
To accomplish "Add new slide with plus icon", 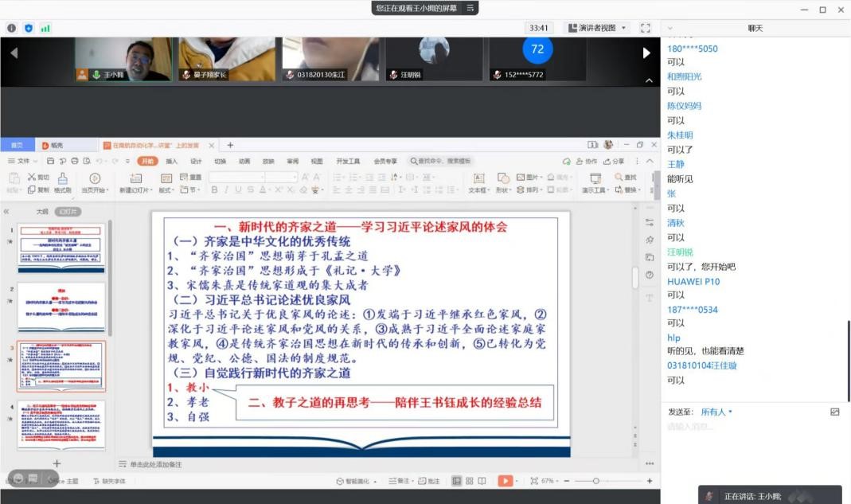I will pyautogui.click(x=57, y=463).
